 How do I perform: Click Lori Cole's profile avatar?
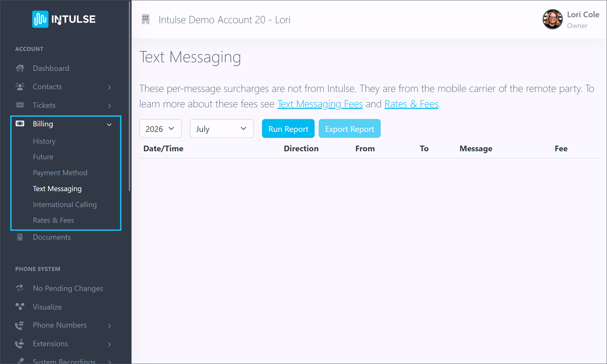(552, 19)
